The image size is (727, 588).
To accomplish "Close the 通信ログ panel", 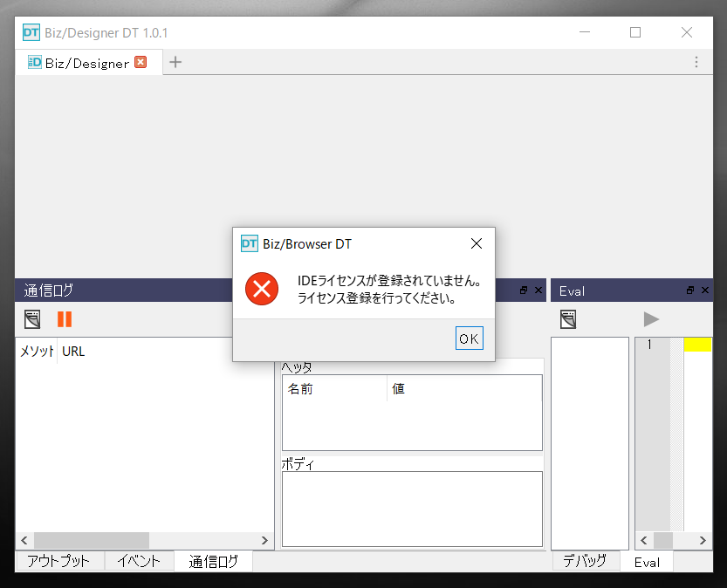I will pyautogui.click(x=538, y=290).
